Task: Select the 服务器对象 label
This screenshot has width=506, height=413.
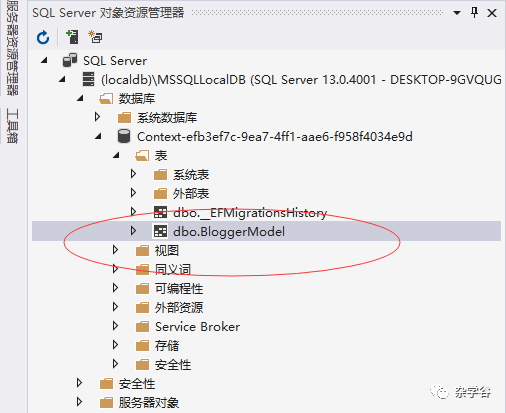Action: tap(149, 403)
